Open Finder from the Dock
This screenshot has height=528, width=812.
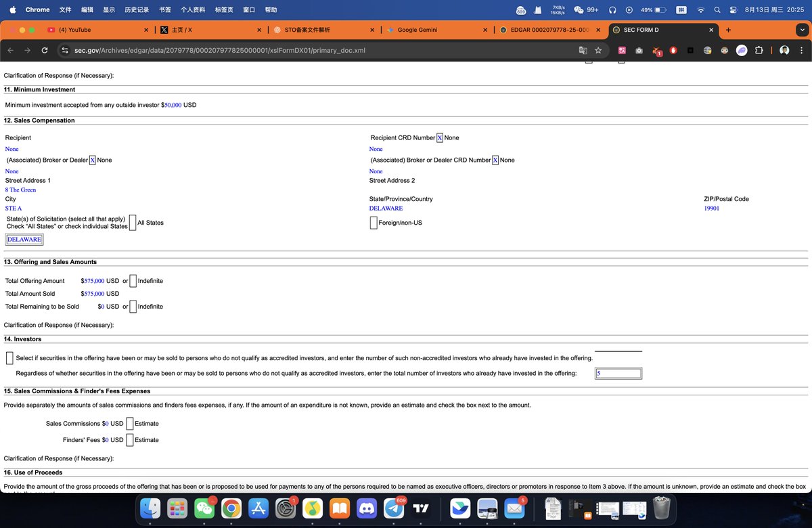(150, 508)
